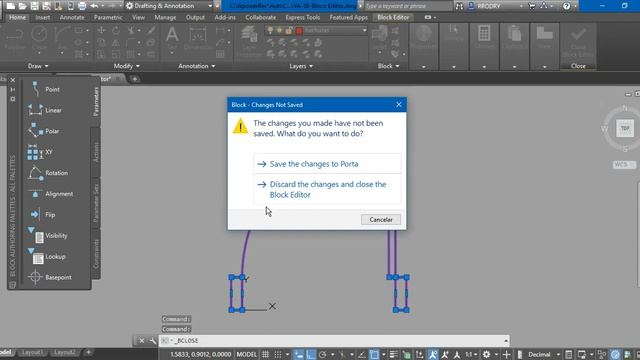This screenshot has height=360, width=640.
Task: Select the Linear parameter tool
Action: click(45, 110)
